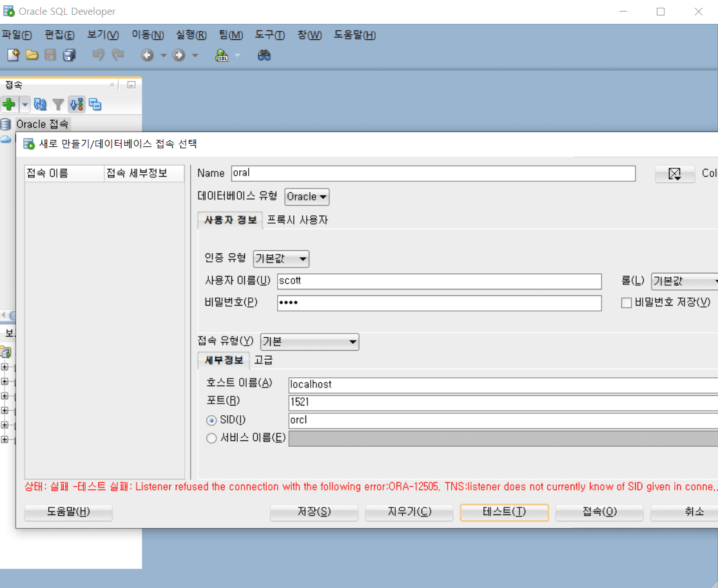Click the Undo toolbar icon

(98, 55)
